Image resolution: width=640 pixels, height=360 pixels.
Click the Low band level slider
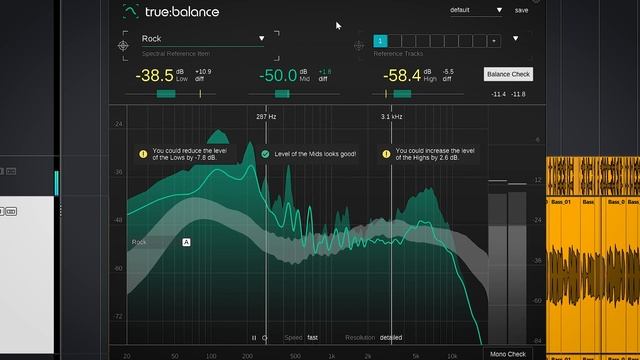click(170, 94)
